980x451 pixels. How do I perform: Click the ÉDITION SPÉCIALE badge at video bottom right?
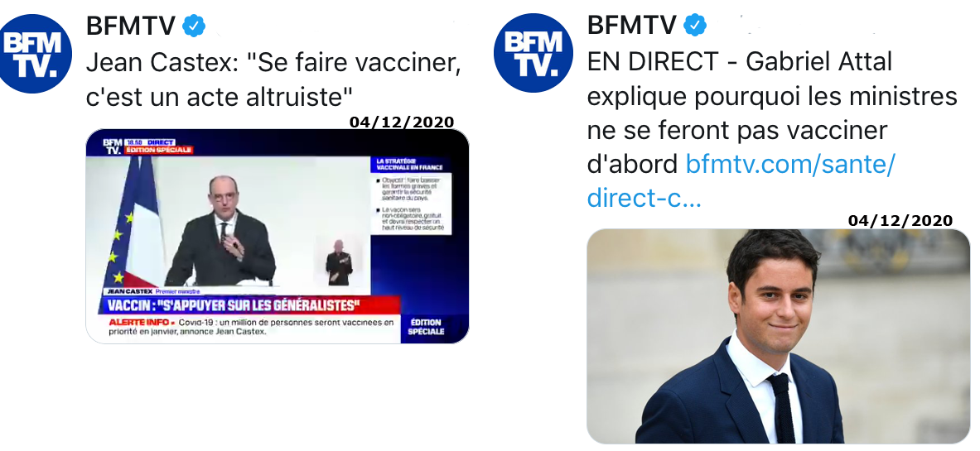[427, 328]
